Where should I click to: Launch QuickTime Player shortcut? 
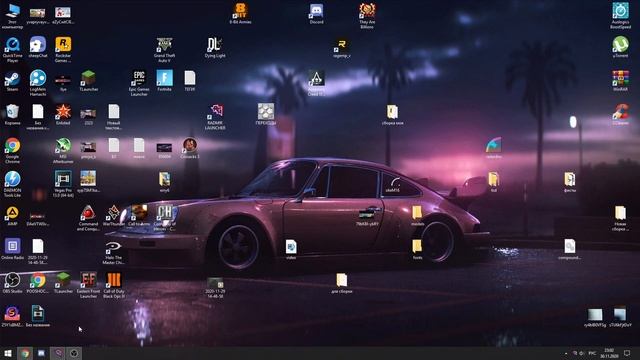(x=12, y=49)
